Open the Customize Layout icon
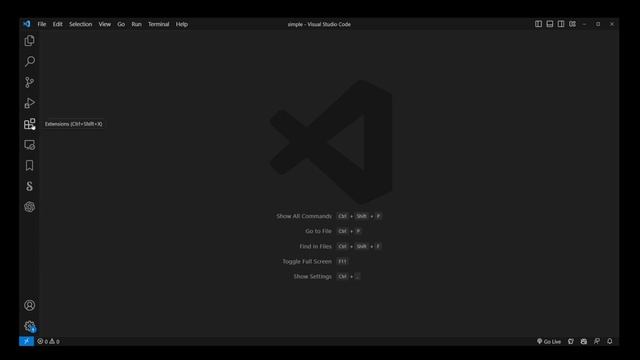This screenshot has height=360, width=640. coord(572,24)
